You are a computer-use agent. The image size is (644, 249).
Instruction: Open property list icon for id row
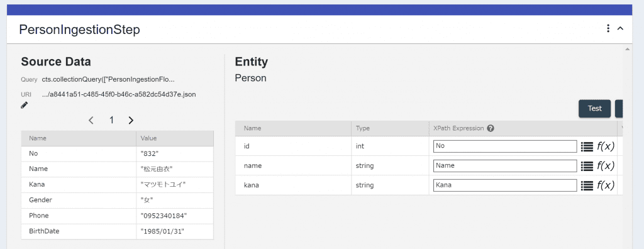pos(587,147)
